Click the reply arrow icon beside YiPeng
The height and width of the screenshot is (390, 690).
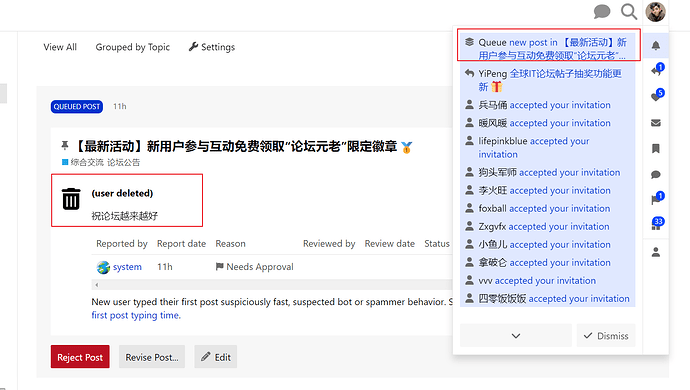point(470,73)
